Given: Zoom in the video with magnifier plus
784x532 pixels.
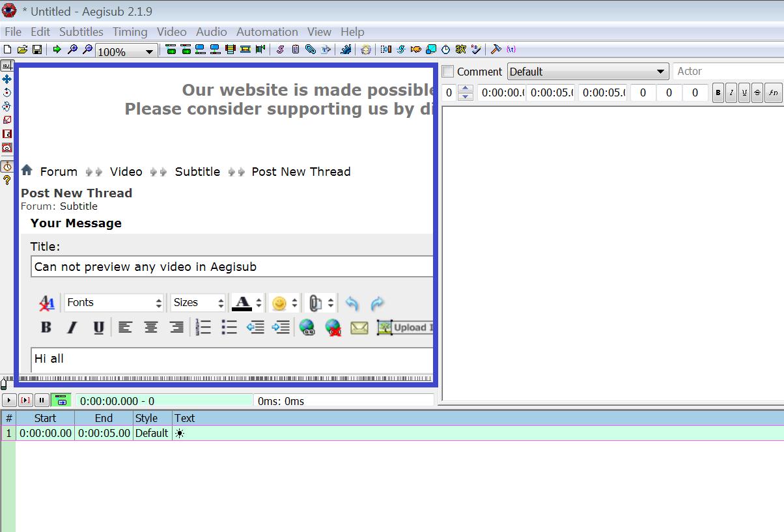Looking at the screenshot, I should (x=72, y=49).
